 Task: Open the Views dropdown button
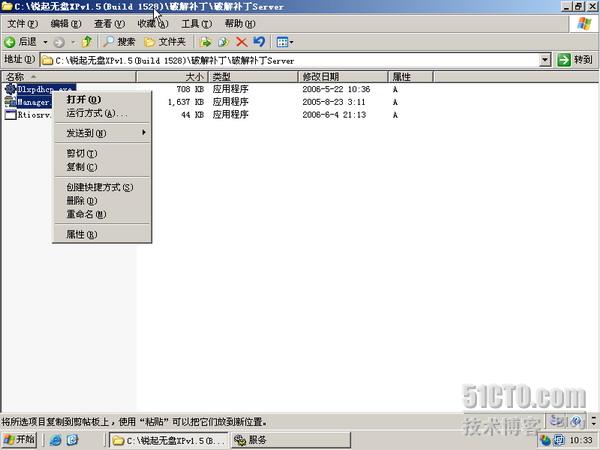(x=285, y=42)
